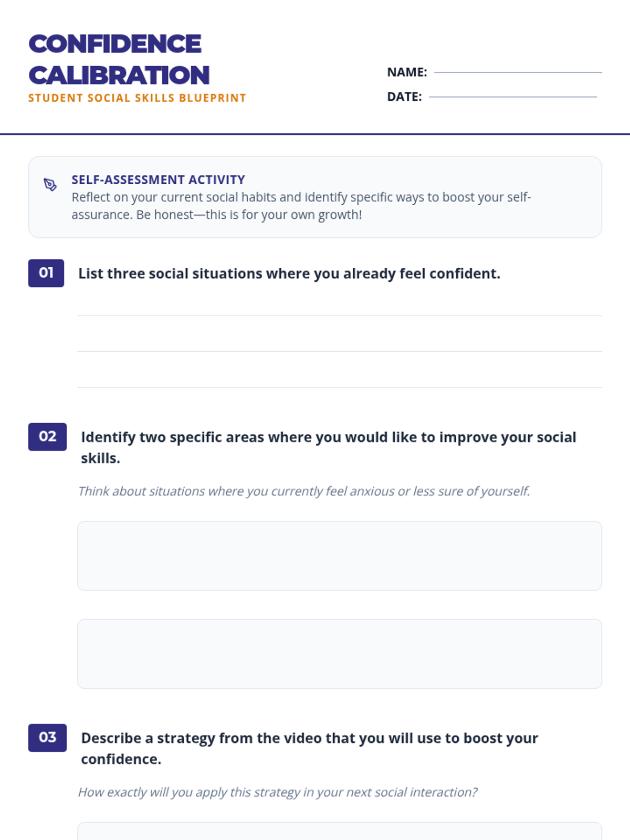Click the first answer box under question 02
The image size is (630, 840).
coord(340,556)
